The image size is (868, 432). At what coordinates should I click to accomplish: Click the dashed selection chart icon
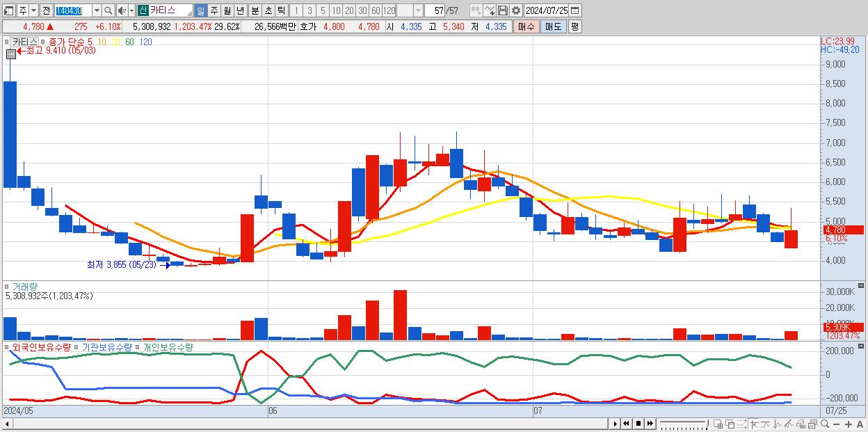[741, 424]
